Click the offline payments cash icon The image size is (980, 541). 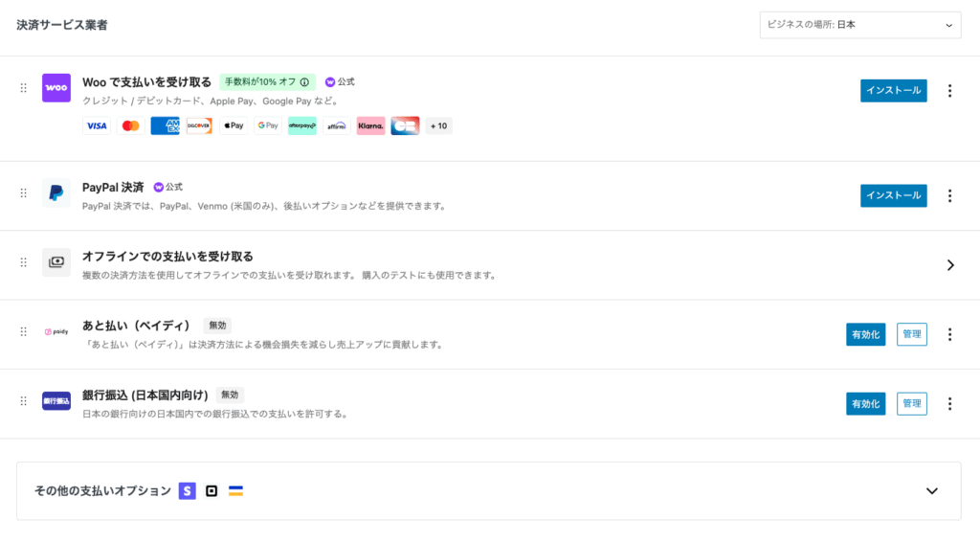[x=56, y=262]
